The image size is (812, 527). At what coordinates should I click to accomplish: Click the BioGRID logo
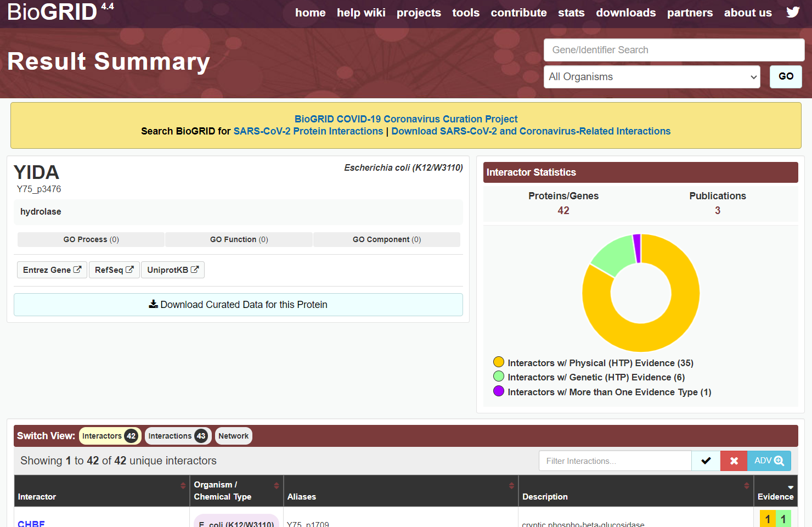click(60, 12)
